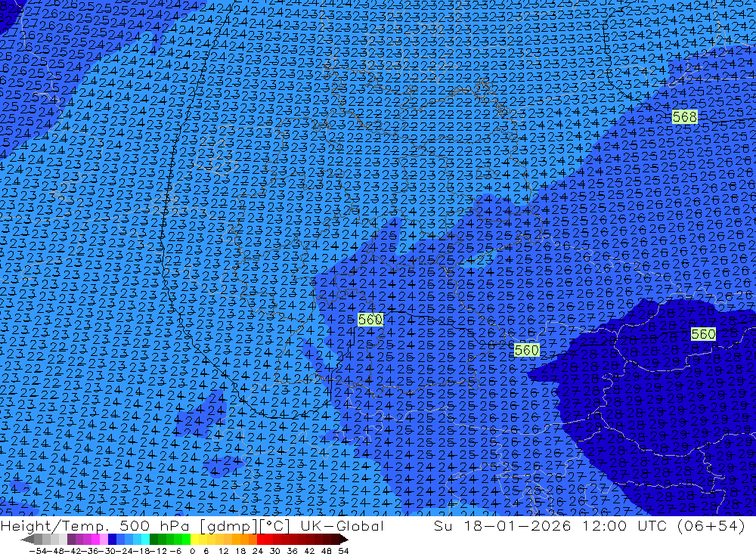Click the 560 label inside the dark blue area
Screen dimensions: 756x554
[x=703, y=334]
